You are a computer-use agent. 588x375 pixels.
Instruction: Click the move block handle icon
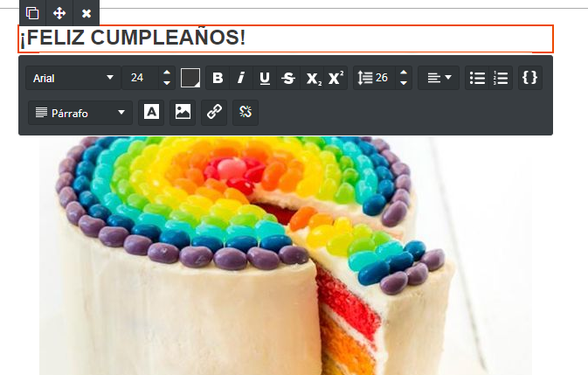(x=59, y=13)
